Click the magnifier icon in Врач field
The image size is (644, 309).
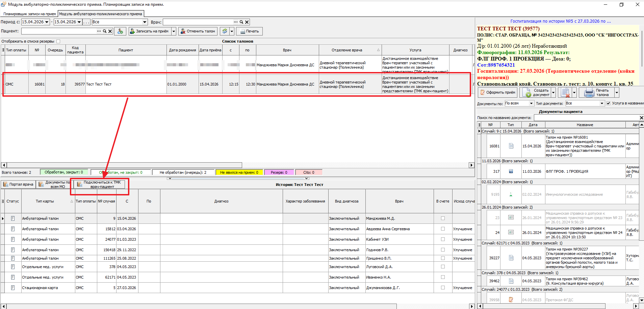point(241,22)
